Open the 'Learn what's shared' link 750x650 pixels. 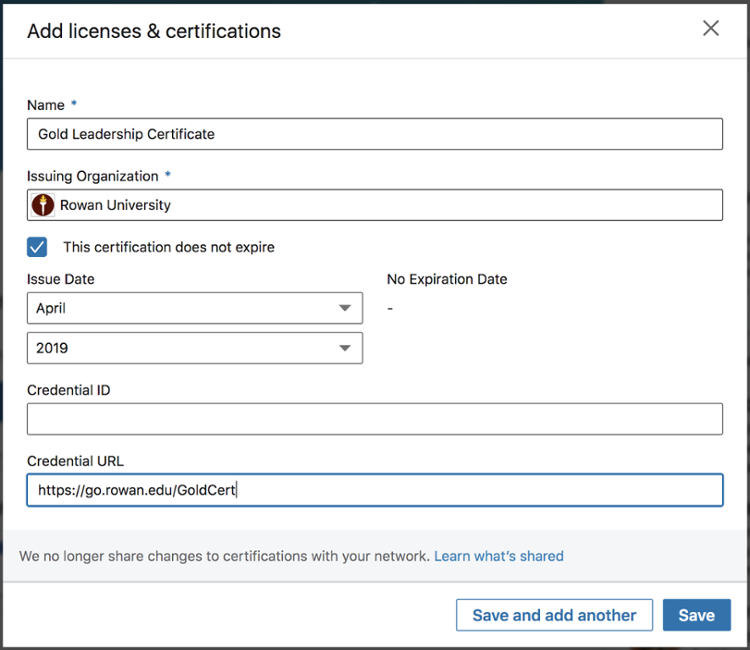point(498,556)
